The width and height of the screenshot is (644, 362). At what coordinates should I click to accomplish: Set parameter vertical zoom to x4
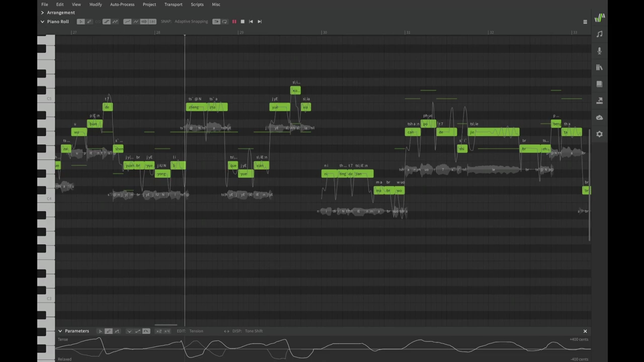(167, 331)
